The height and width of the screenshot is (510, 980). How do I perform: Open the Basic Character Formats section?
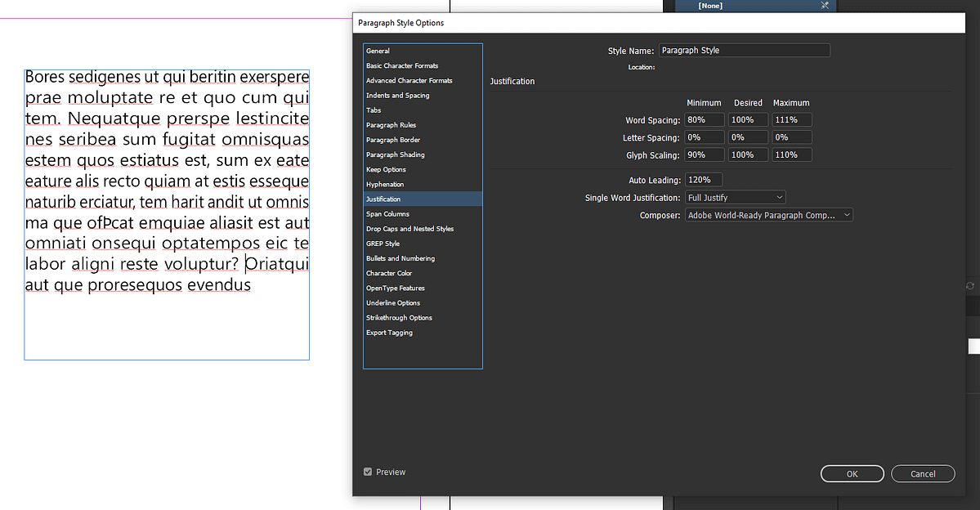(x=402, y=66)
